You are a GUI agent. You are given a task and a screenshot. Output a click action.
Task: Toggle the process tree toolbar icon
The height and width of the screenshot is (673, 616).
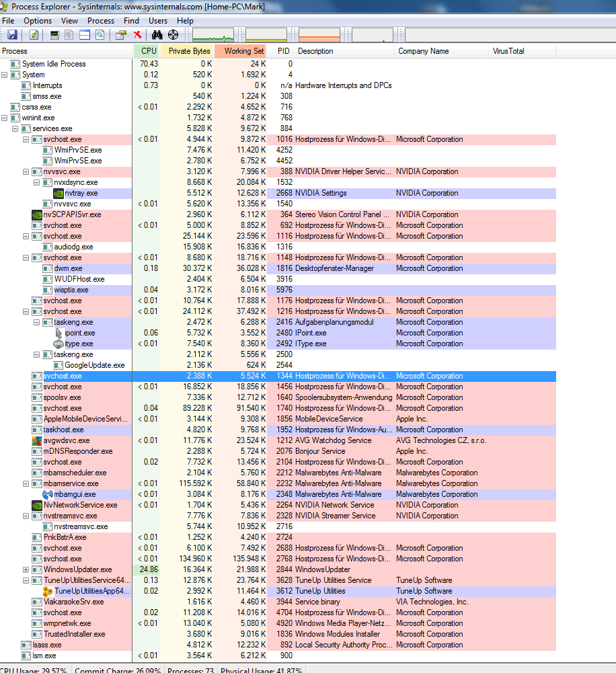(69, 35)
